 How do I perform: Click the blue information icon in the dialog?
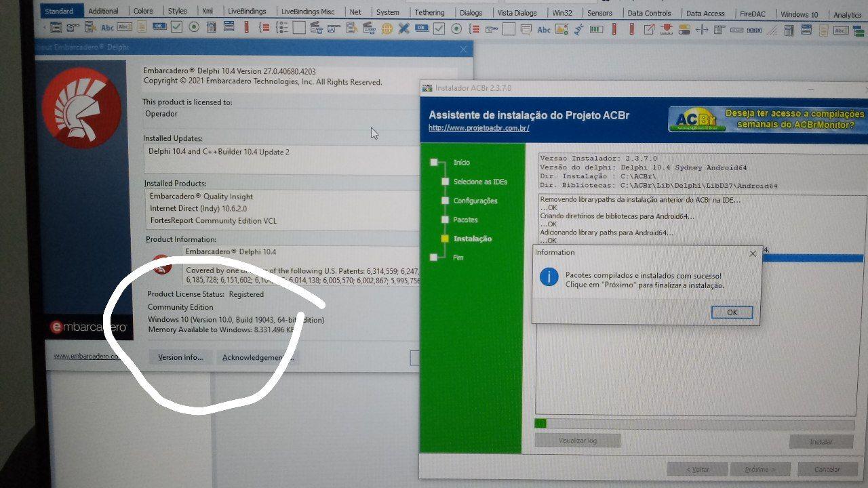tap(549, 277)
